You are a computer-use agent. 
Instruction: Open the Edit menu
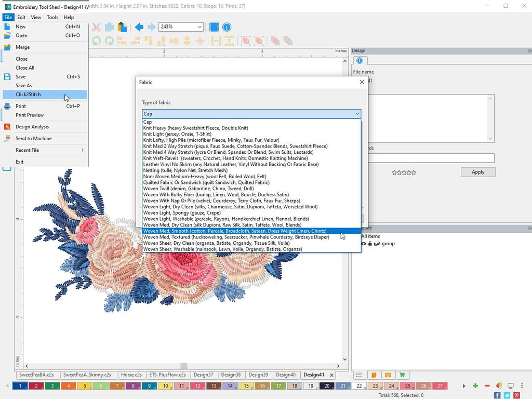point(21,17)
